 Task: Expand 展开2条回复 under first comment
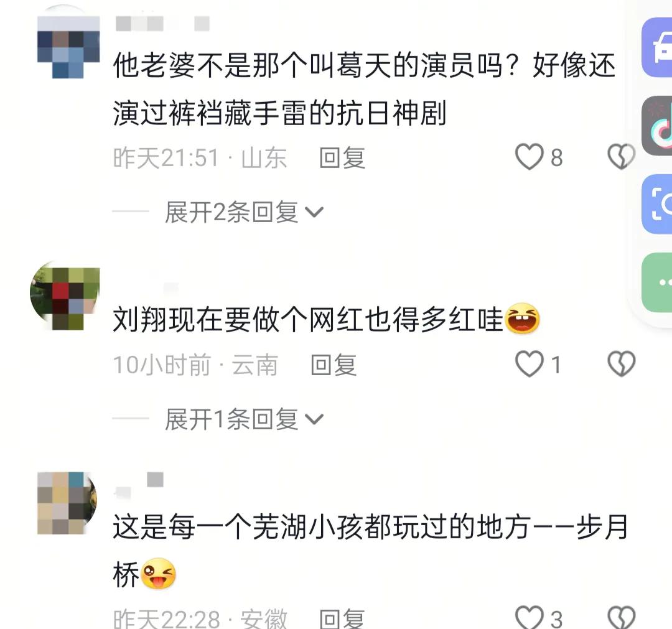244,212
